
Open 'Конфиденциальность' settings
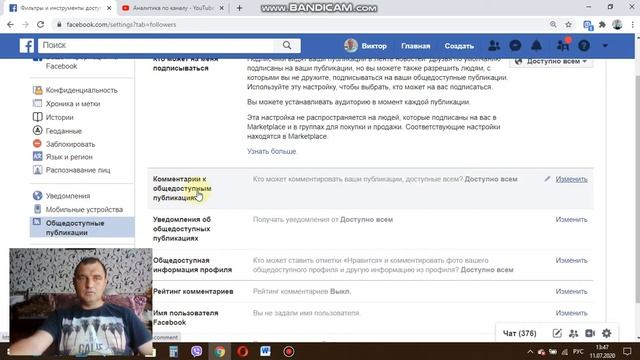[x=82, y=90]
